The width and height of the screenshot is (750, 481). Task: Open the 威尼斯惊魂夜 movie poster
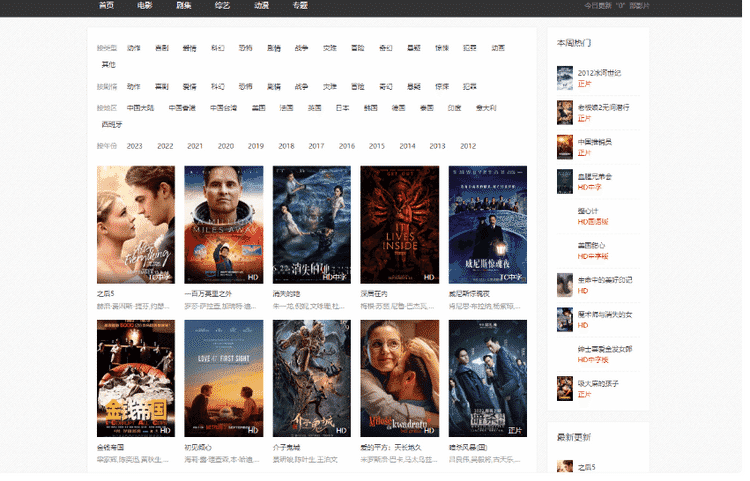487,224
